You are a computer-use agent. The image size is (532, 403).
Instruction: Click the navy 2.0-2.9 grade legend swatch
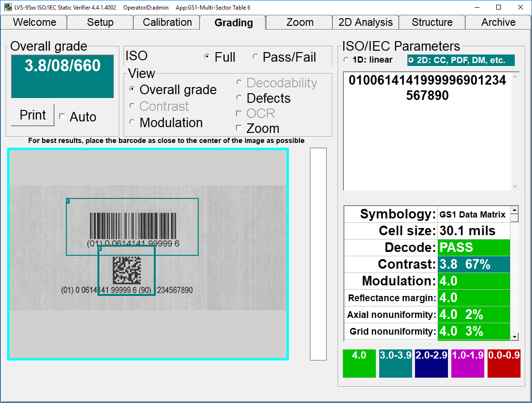click(431, 363)
